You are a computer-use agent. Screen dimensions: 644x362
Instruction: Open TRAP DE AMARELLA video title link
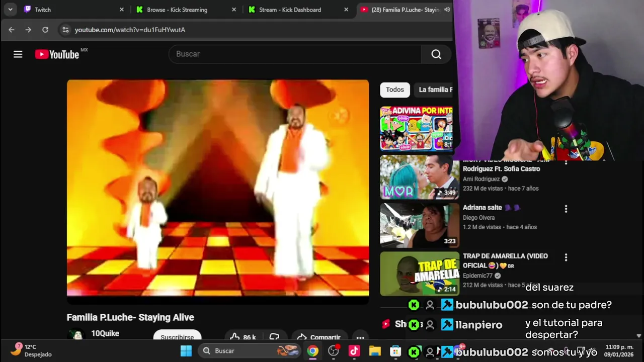point(505,260)
